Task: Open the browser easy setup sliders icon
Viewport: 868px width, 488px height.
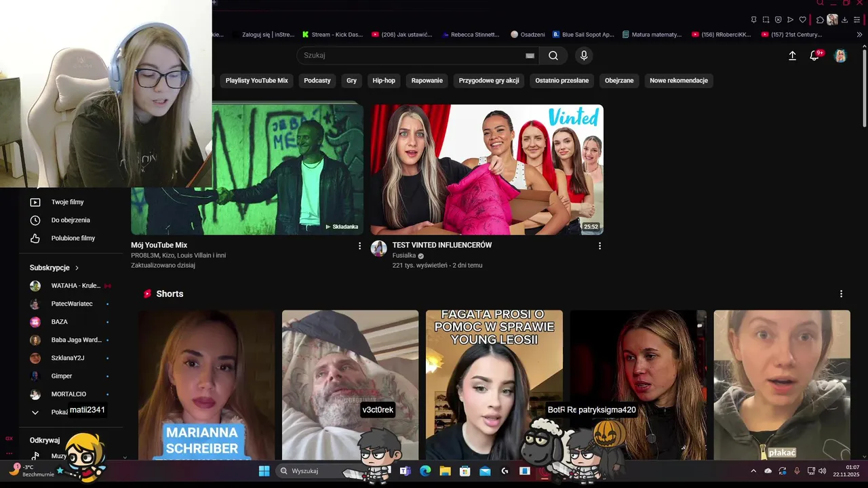Action: tap(856, 20)
